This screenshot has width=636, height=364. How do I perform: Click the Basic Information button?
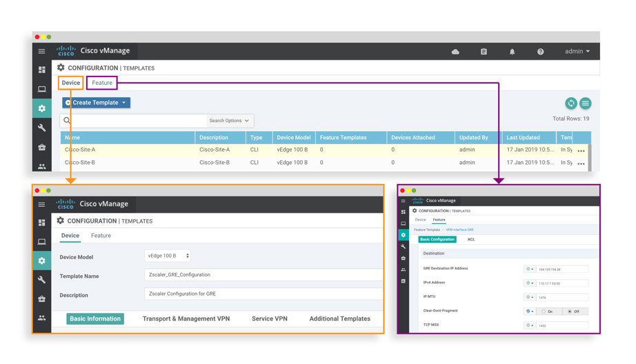tap(95, 318)
